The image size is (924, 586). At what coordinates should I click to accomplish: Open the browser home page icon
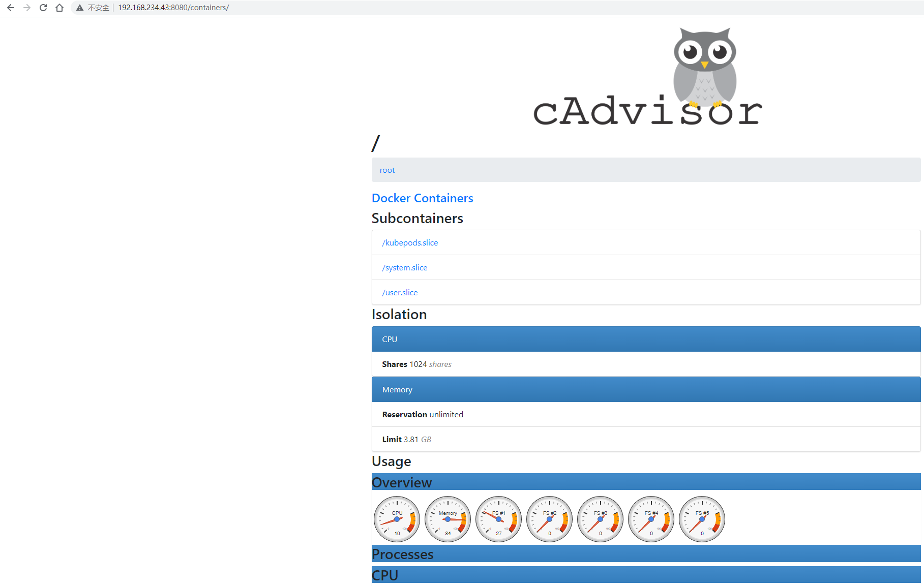pos(59,8)
